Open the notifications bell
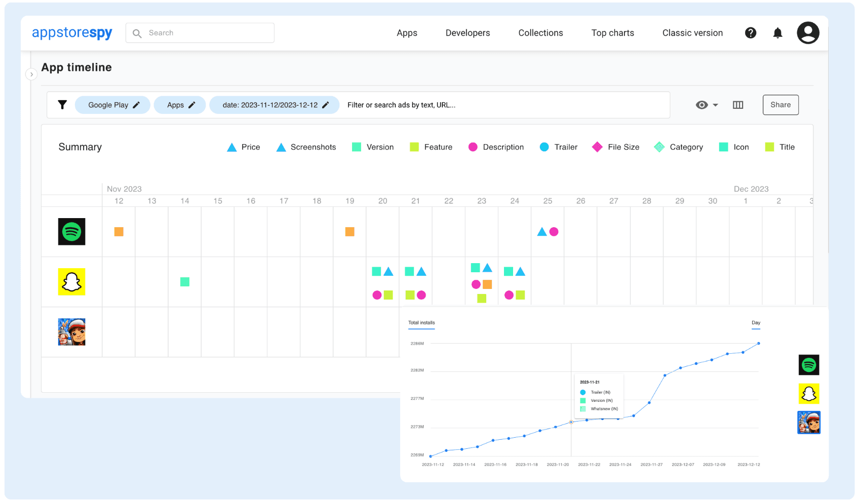The image size is (858, 504). pyautogui.click(x=777, y=33)
